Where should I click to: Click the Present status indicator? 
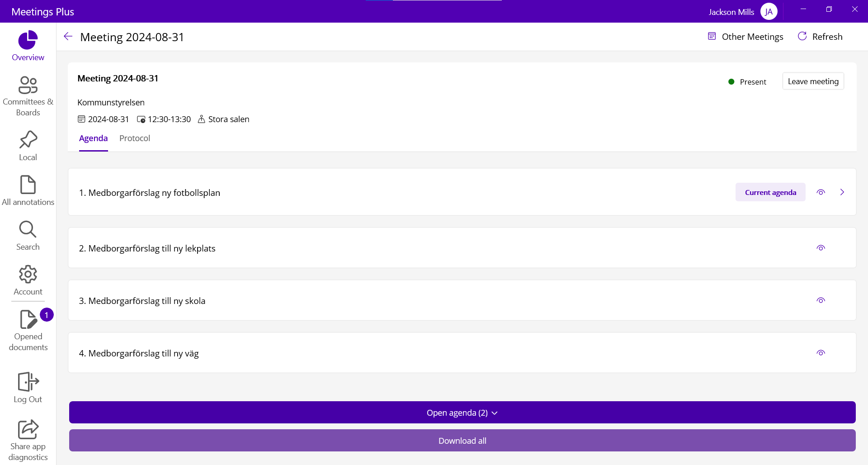747,82
